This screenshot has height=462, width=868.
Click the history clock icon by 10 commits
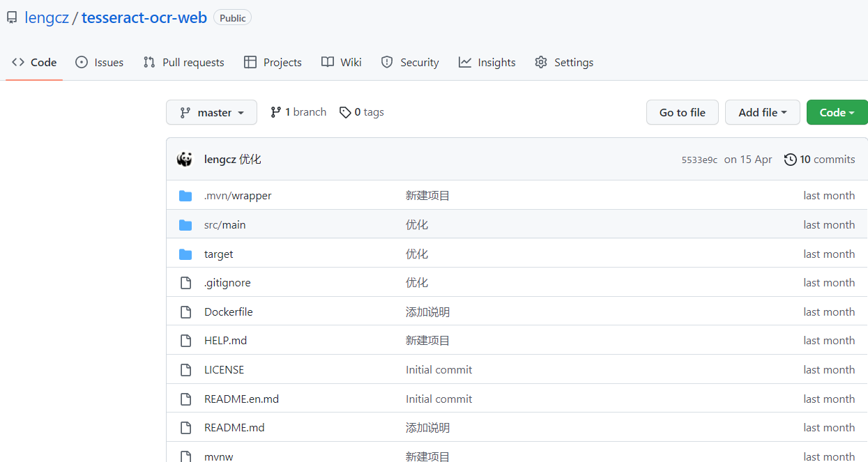point(791,160)
